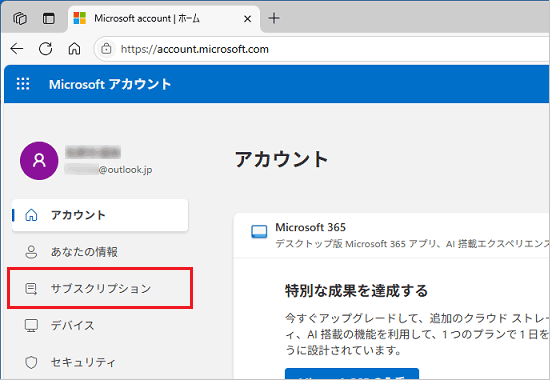Click the デスクトップ版 Microsoft 365 アプリ description
Screen dimensions: 550x380
[x=412, y=244]
